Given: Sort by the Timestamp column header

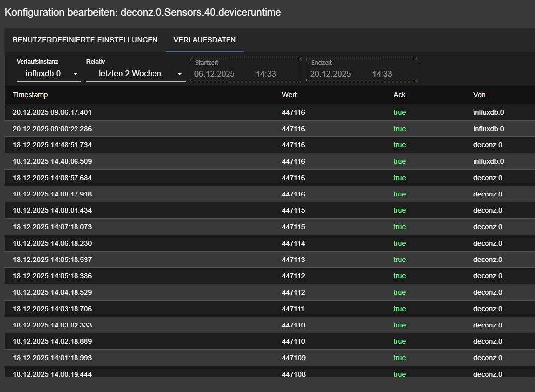Looking at the screenshot, I should pos(31,94).
